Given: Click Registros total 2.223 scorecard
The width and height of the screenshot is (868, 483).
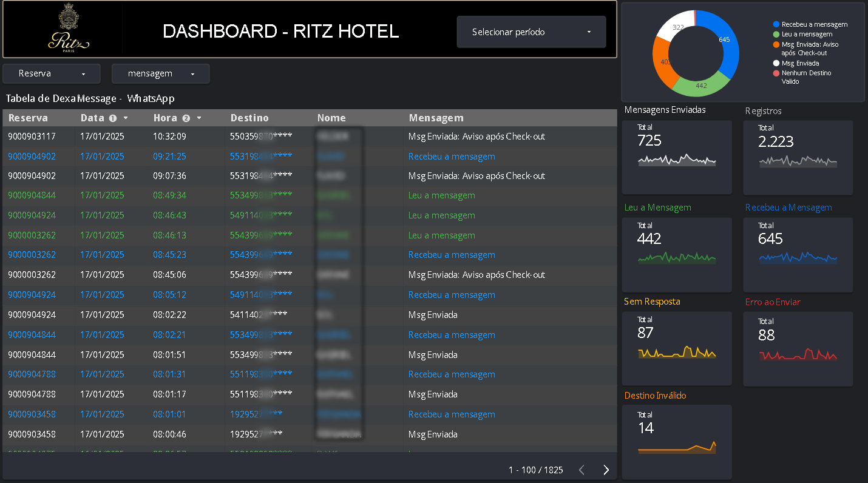Looking at the screenshot, I should pyautogui.click(x=798, y=157).
